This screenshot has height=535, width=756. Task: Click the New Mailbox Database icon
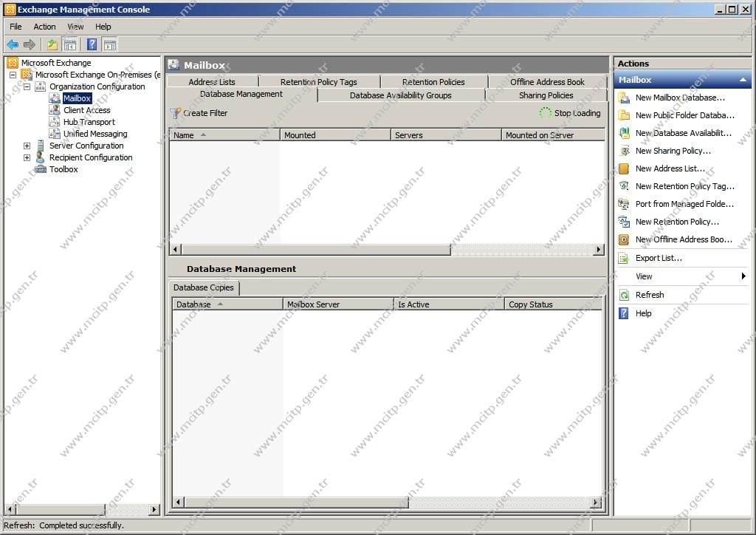click(624, 98)
